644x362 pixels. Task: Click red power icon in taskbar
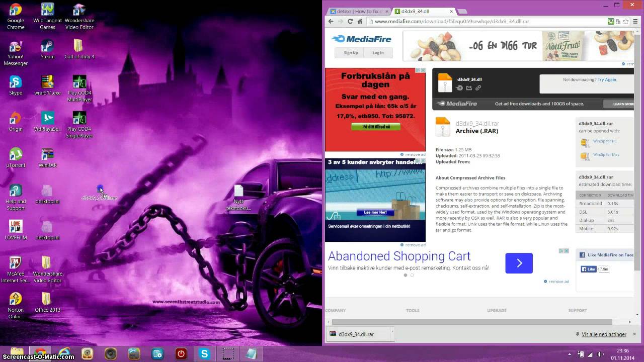pyautogui.click(x=181, y=354)
